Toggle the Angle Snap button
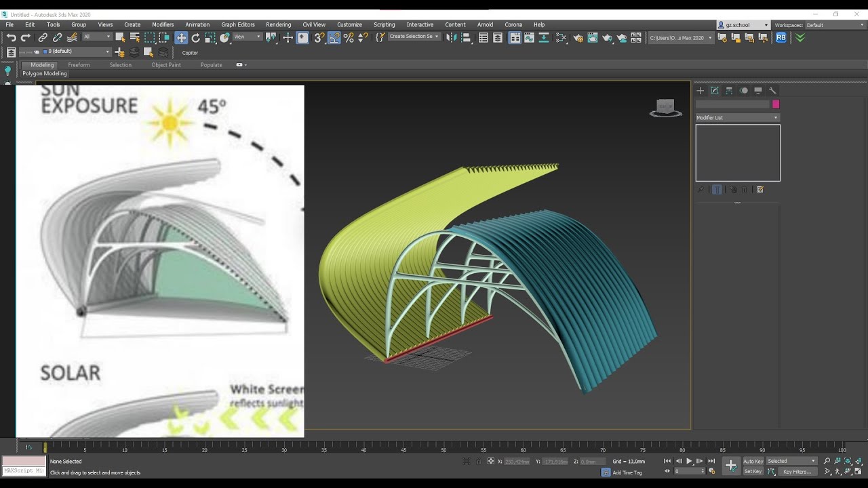This screenshot has height=488, width=868. 334,38
